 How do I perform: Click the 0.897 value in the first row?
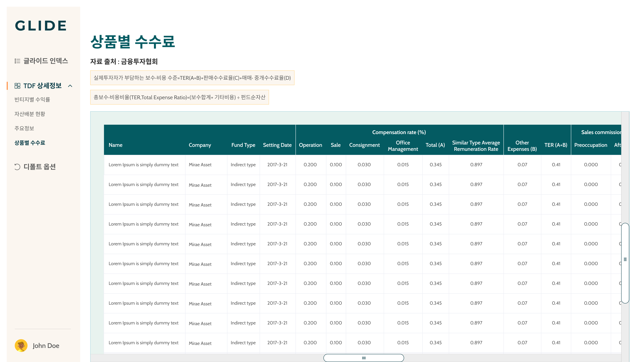[x=476, y=165]
